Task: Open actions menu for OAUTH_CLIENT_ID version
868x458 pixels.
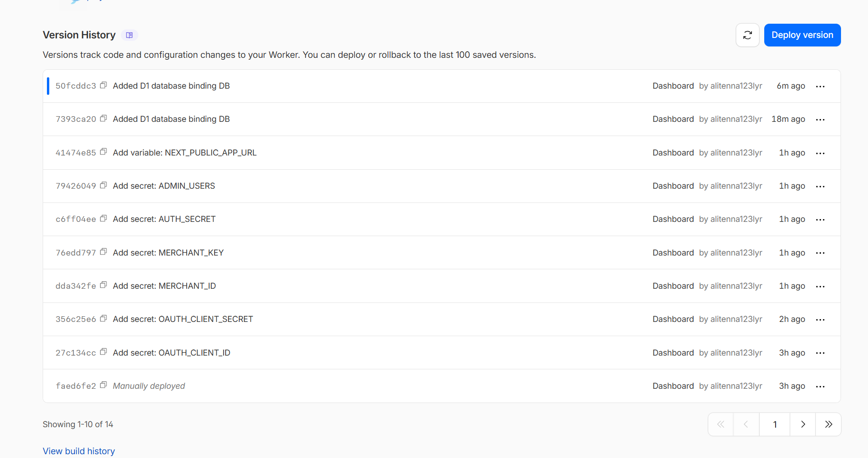Action: 820,353
